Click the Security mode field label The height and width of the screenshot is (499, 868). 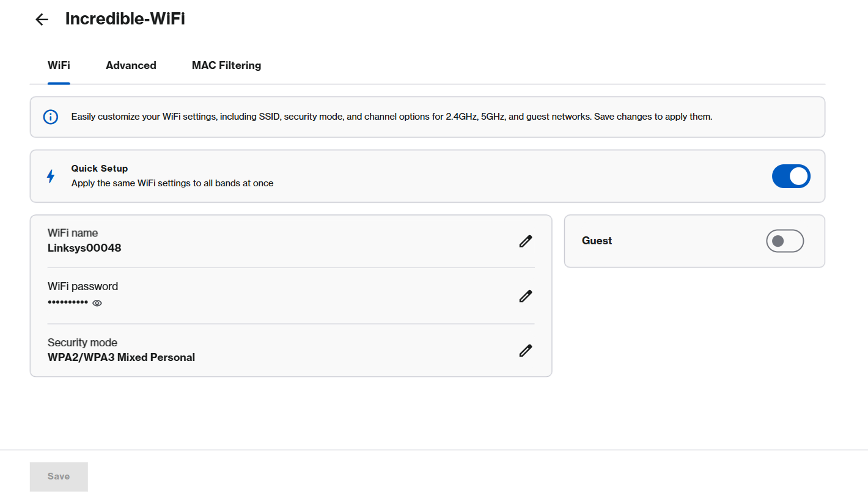(x=83, y=343)
